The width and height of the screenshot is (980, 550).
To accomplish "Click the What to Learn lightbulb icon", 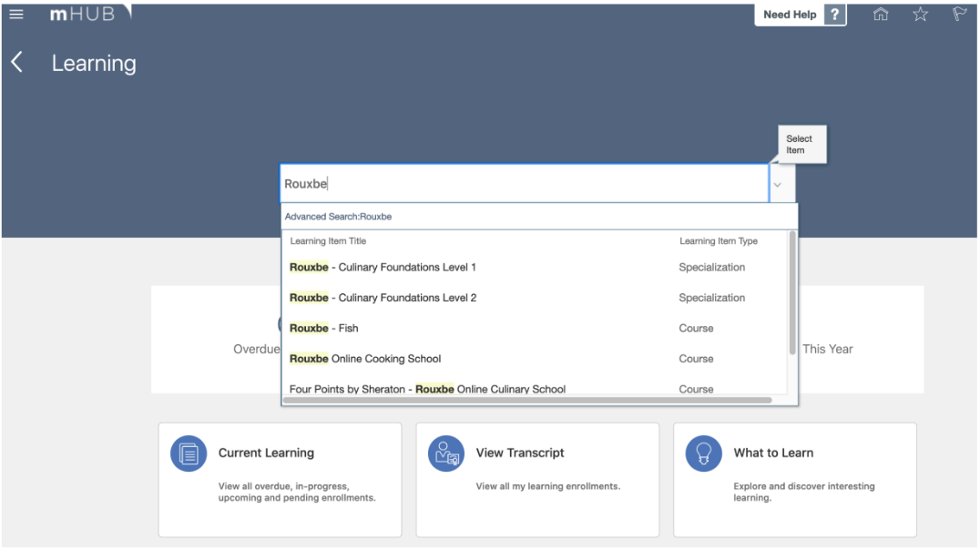I will coord(704,453).
